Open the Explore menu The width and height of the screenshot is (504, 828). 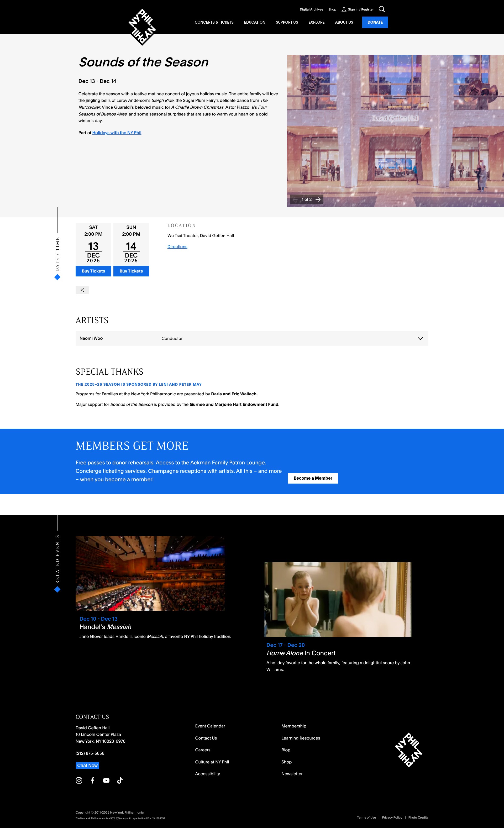(317, 22)
